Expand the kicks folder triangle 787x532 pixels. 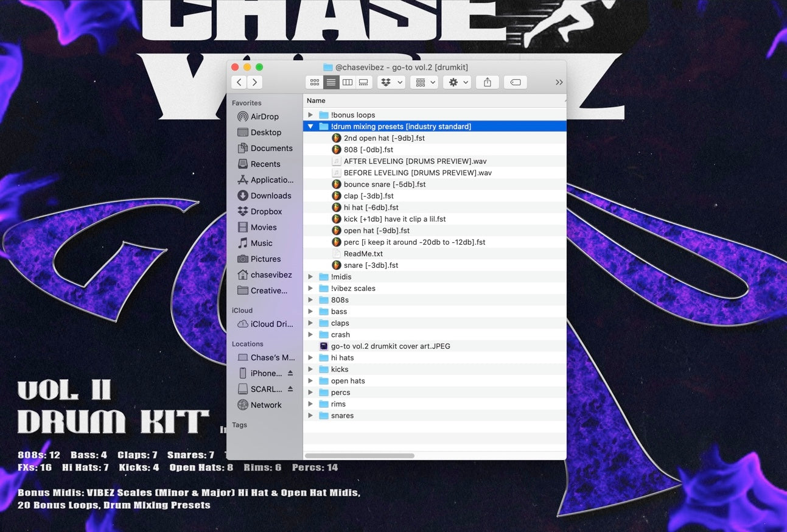pyautogui.click(x=310, y=369)
